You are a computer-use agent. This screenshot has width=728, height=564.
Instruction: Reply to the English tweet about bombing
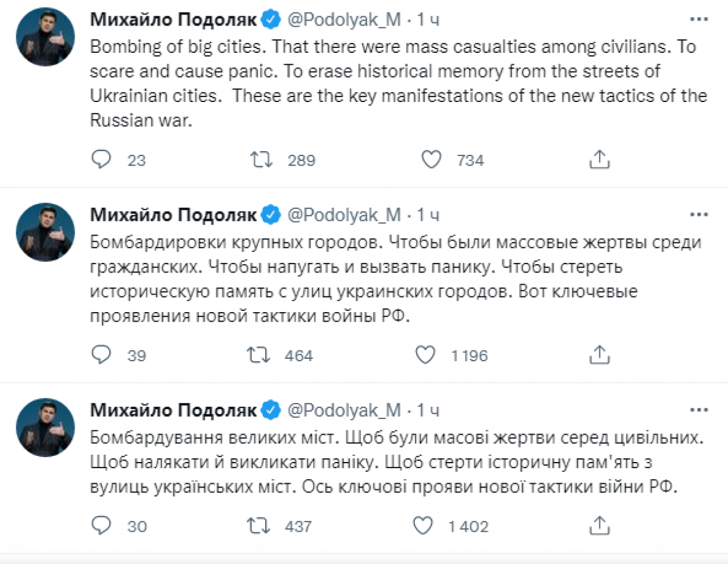click(x=102, y=159)
